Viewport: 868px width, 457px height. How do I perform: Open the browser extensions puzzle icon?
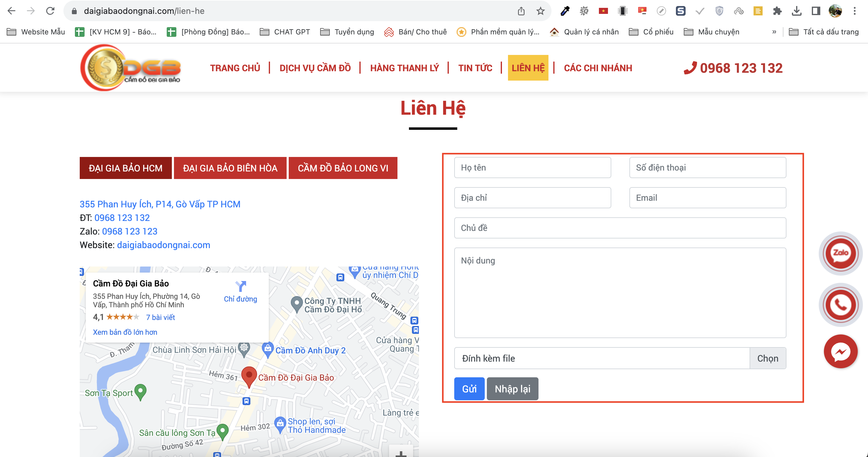tap(778, 11)
